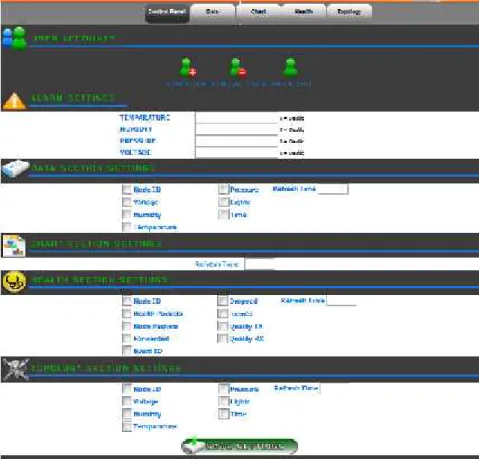Check Node Packets in Health Section

[127, 326]
